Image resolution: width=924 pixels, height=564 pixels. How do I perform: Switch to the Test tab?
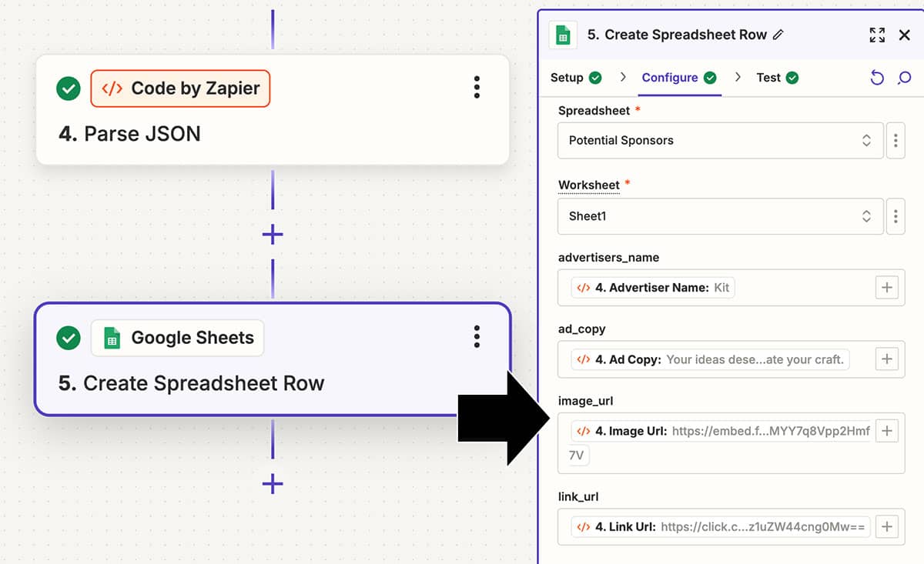pyautogui.click(x=777, y=78)
